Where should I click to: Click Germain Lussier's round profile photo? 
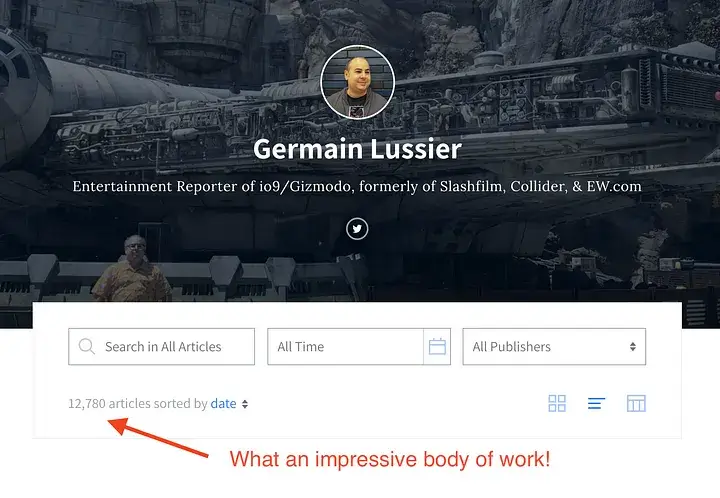click(x=357, y=82)
